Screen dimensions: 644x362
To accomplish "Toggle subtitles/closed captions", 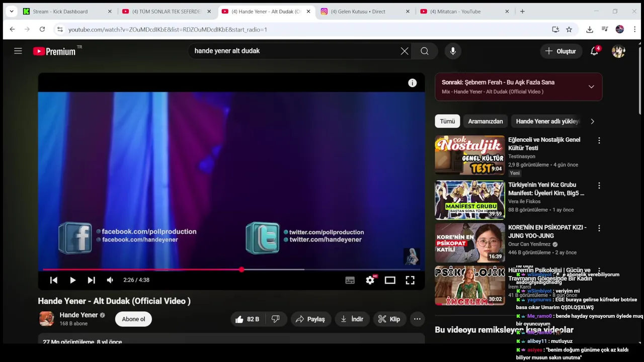I will coord(350,280).
